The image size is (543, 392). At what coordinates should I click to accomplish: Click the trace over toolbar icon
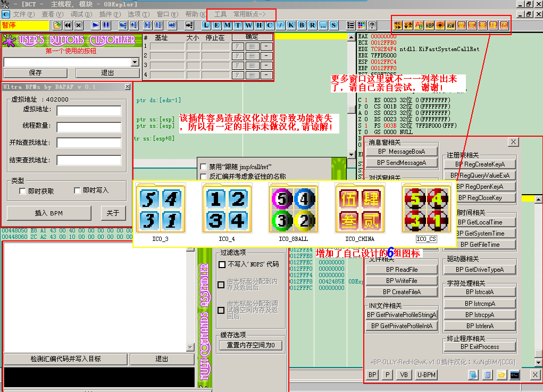point(158,26)
